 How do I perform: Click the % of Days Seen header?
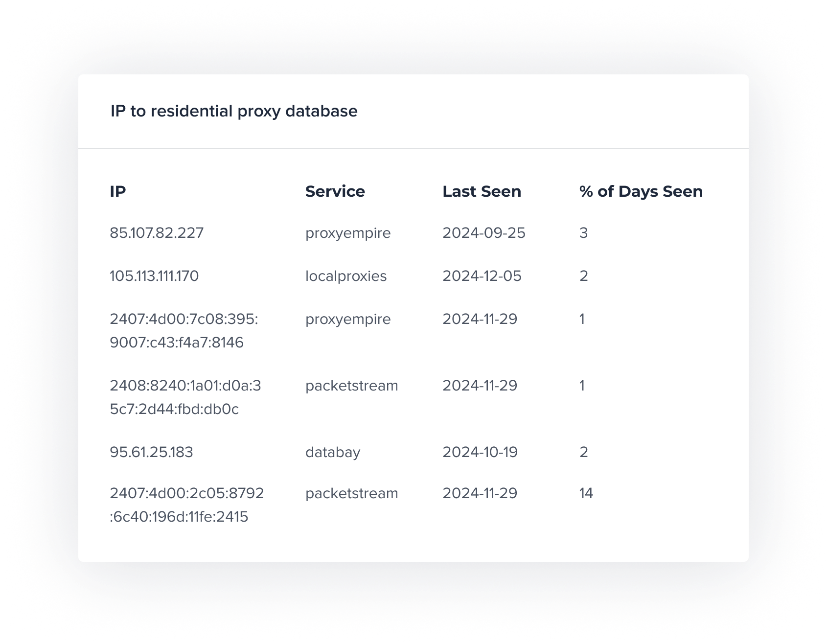point(641,191)
